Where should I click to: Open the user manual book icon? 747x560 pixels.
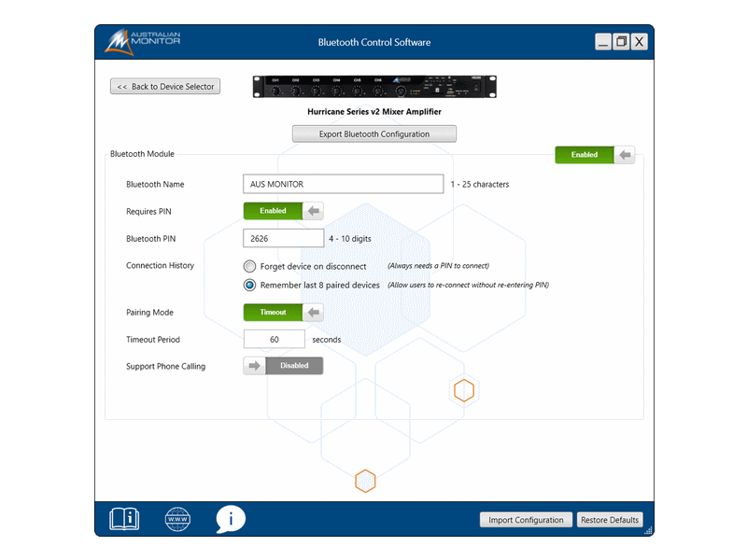(x=124, y=518)
